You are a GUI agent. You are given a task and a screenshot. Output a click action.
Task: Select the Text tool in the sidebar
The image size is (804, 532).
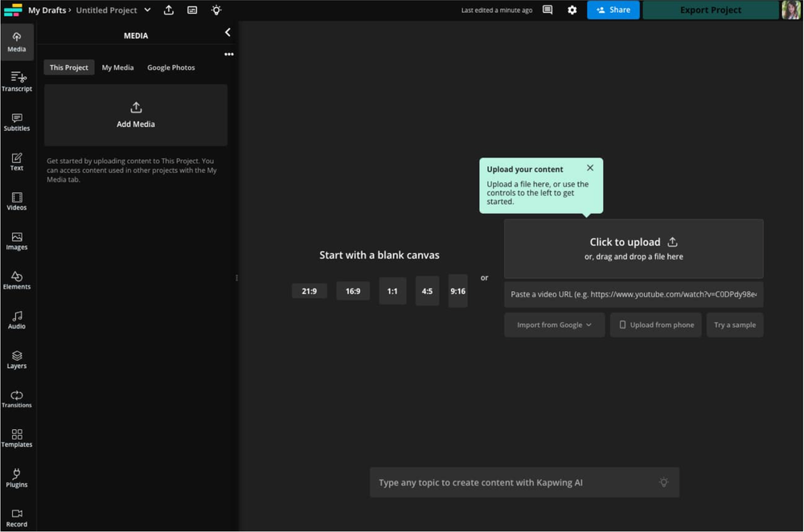[x=17, y=161]
